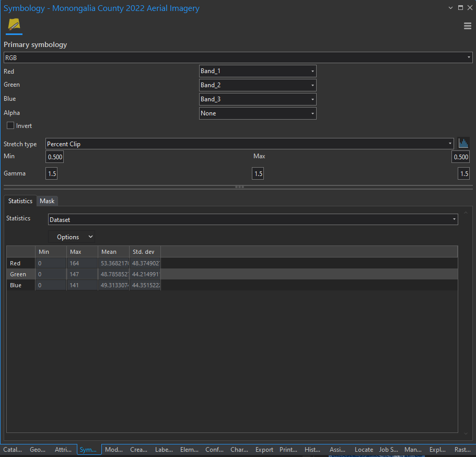
Task: Open the pane options arrow in title bar
Action: (451, 8)
